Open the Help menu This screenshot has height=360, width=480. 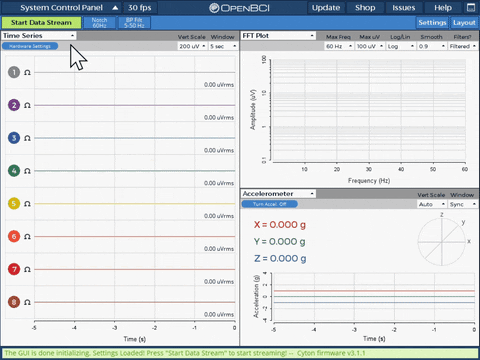point(443,8)
